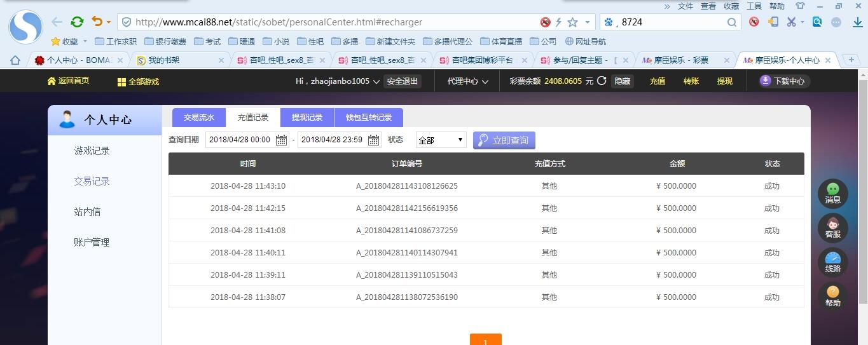Click the browser address bar URL
The image size is (868, 345).
pos(318,22)
